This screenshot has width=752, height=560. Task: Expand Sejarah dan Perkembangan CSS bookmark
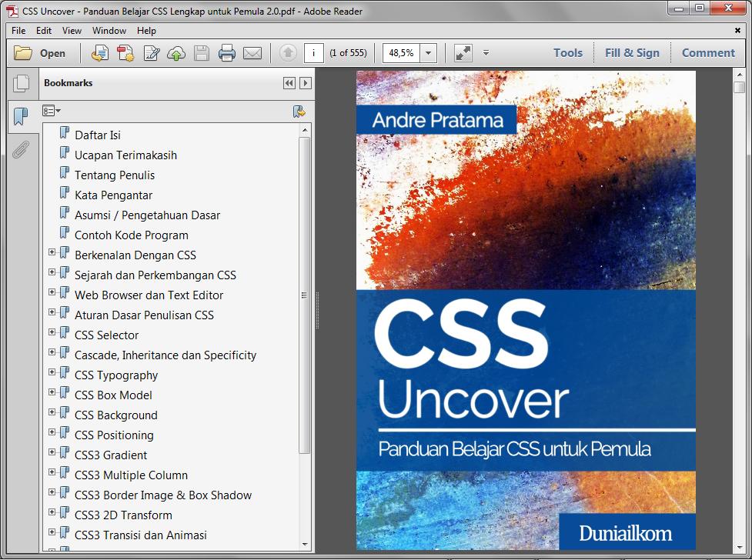(52, 272)
